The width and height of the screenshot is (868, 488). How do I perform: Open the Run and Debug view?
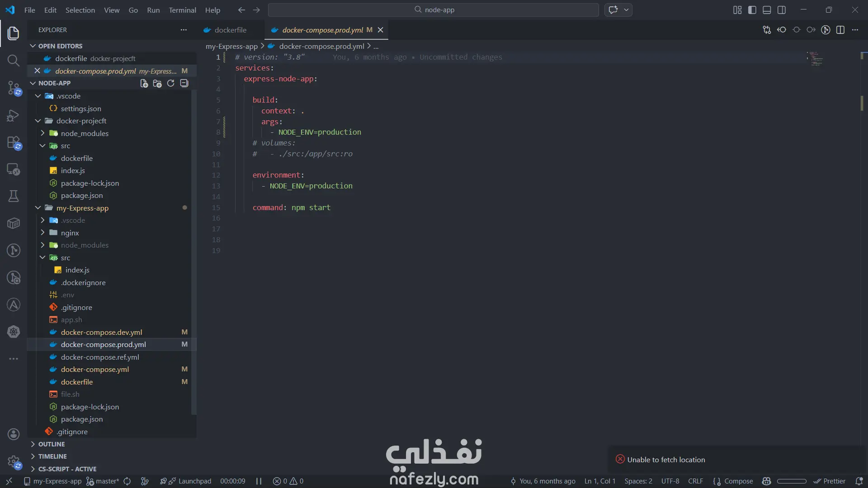coord(14,115)
